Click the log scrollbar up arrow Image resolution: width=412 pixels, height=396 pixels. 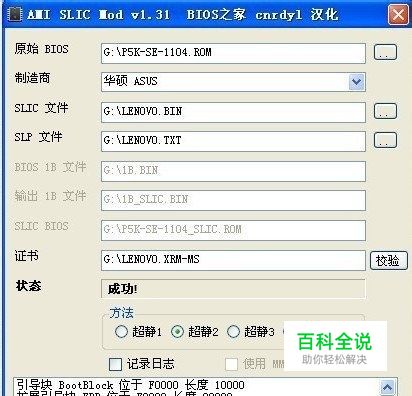387,387
